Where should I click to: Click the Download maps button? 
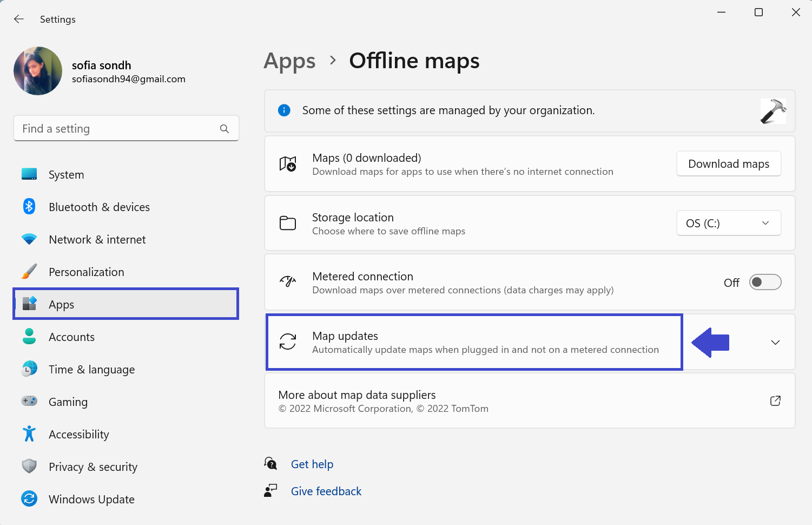(x=728, y=164)
